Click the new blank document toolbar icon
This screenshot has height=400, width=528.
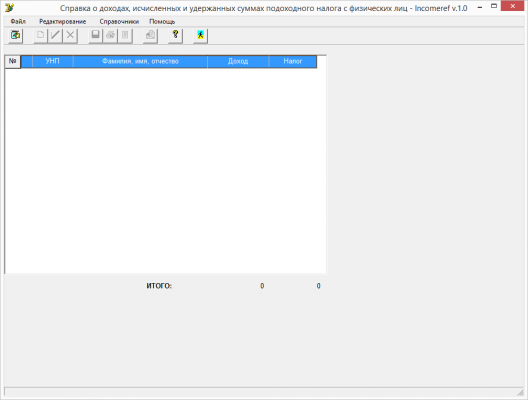pos(40,35)
